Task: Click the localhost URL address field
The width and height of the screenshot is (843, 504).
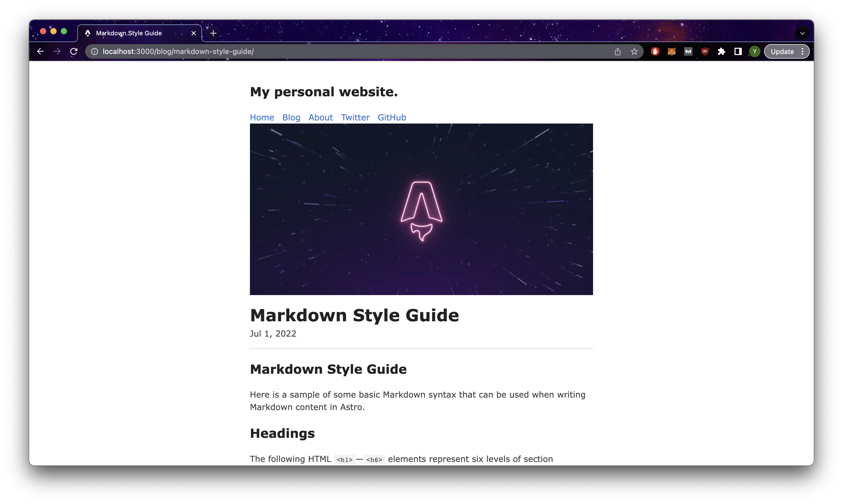Action: 306,52
